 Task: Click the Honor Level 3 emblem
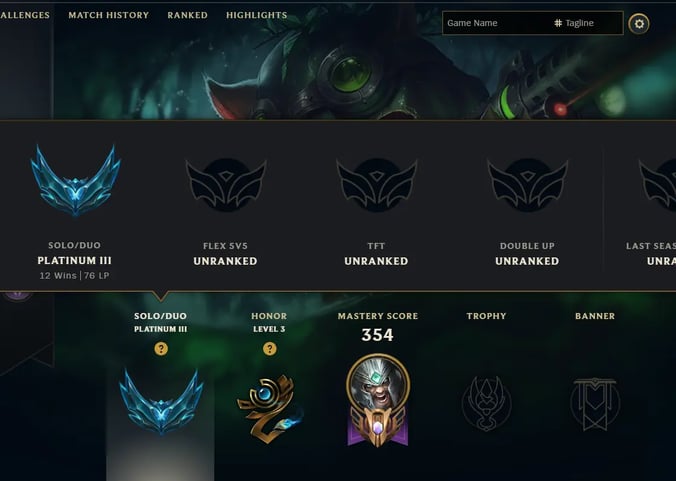[269, 408]
